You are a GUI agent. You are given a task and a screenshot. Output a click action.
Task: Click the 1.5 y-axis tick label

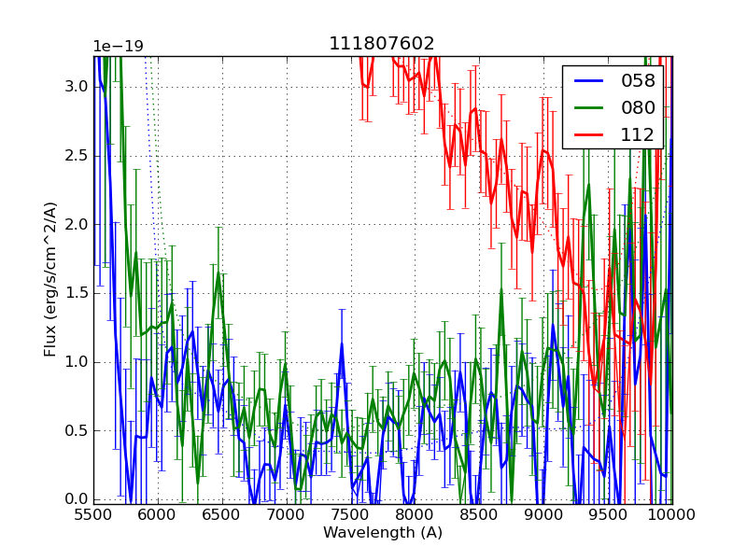point(77,293)
